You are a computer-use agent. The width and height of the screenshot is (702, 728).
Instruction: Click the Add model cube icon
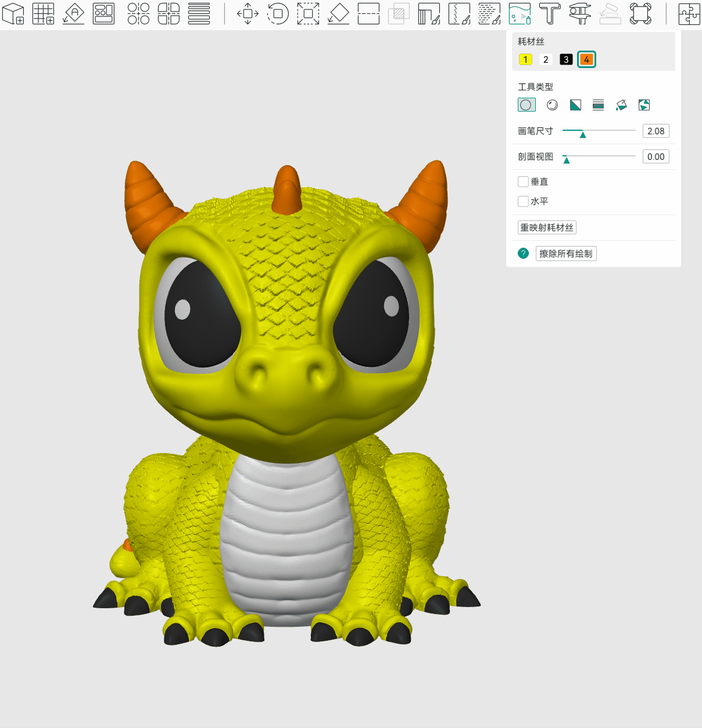coord(13,13)
